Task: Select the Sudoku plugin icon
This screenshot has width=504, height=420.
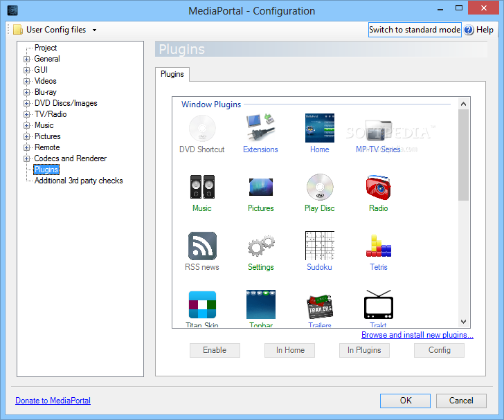Action: pyautogui.click(x=320, y=246)
